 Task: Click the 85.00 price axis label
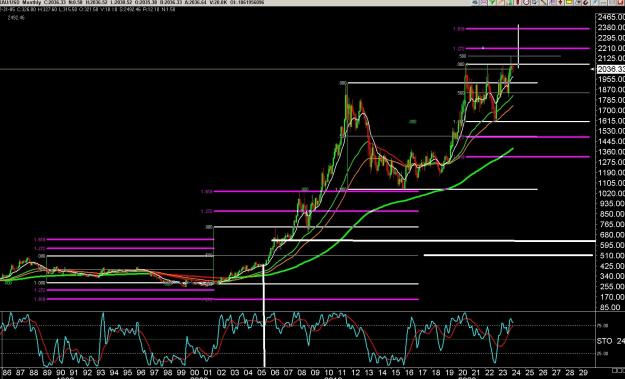click(x=610, y=307)
